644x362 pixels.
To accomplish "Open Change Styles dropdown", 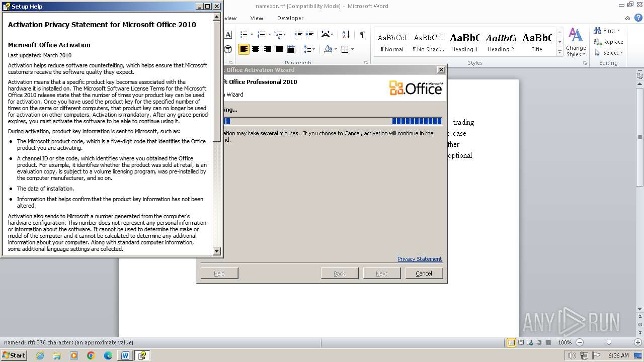I will click(576, 43).
